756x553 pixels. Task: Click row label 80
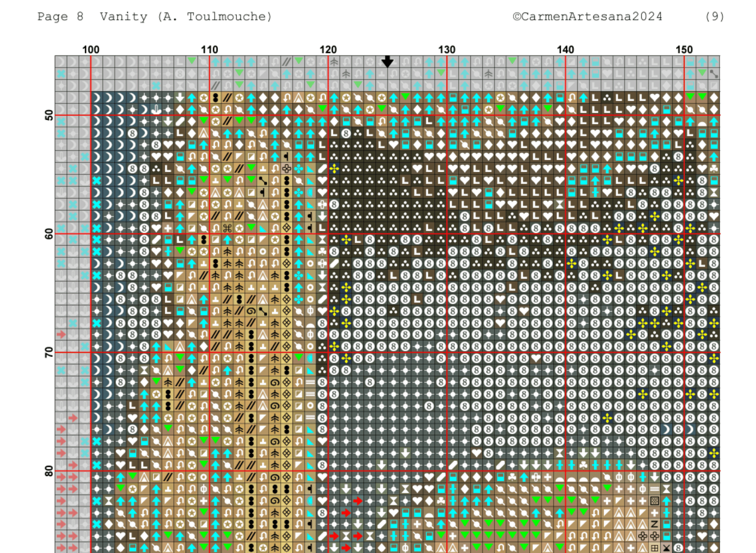click(49, 471)
